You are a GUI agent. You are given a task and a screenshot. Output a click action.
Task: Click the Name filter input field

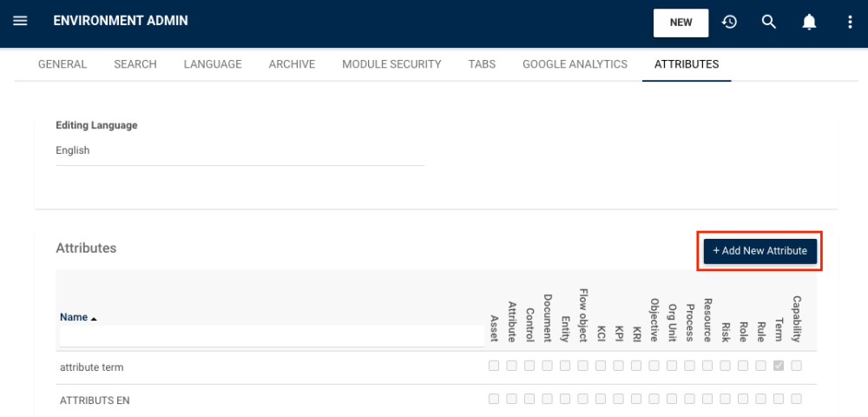click(272, 336)
